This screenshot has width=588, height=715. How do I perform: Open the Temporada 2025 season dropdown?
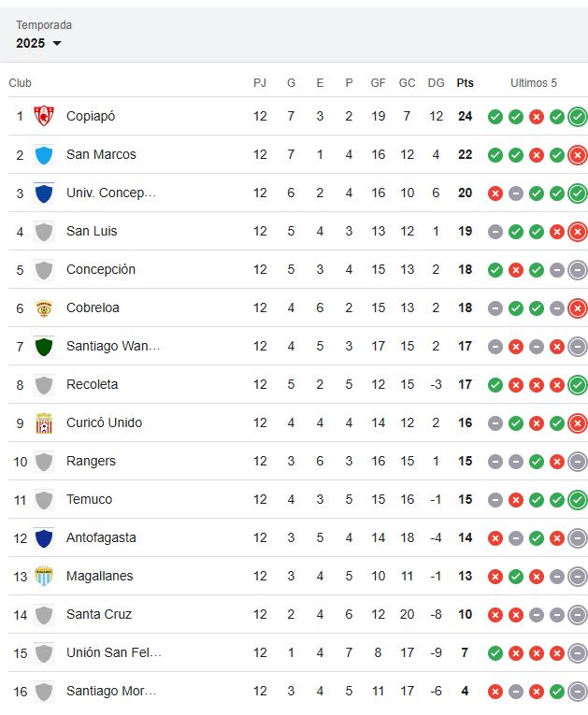(x=38, y=43)
